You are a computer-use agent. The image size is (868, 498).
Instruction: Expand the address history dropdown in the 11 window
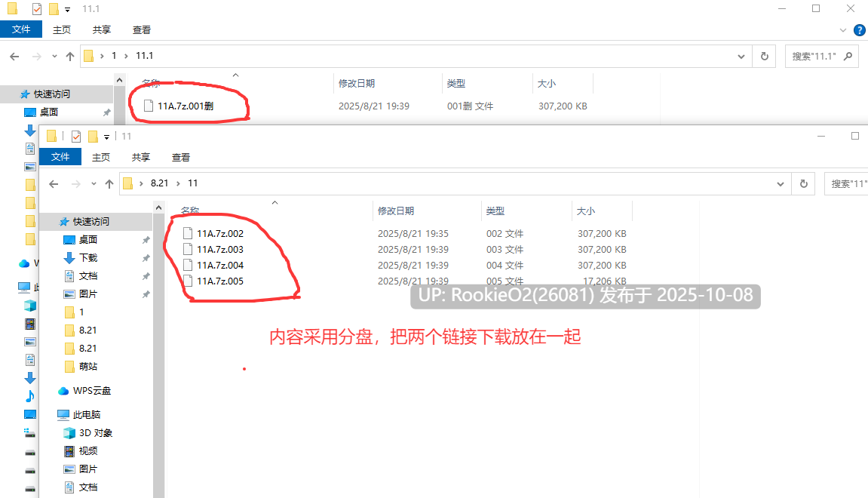coord(780,184)
